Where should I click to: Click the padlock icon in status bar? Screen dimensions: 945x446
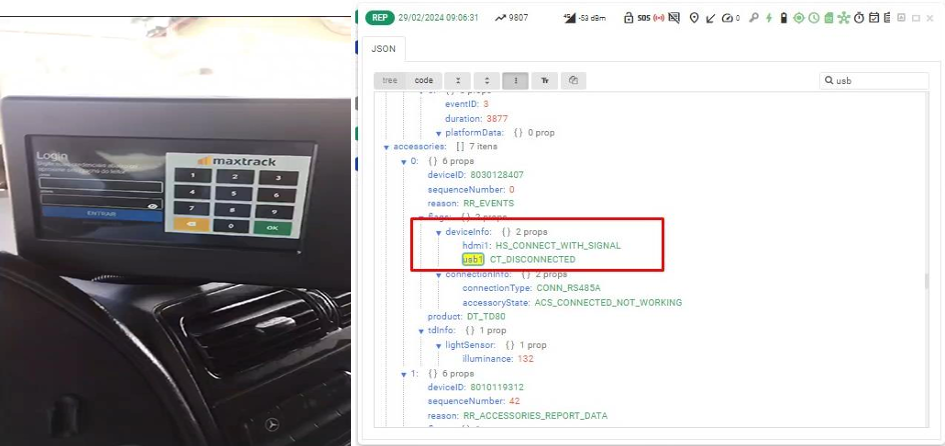tap(627, 18)
